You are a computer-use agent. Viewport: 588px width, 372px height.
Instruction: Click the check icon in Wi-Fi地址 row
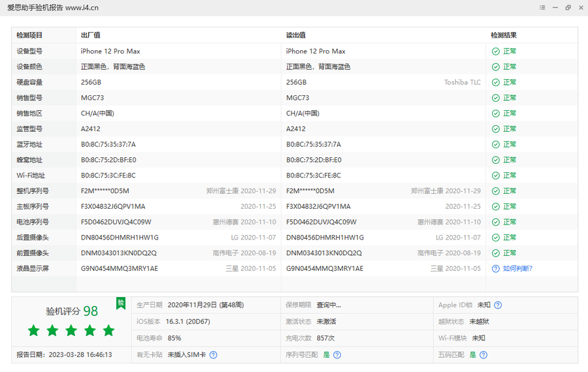pyautogui.click(x=496, y=176)
